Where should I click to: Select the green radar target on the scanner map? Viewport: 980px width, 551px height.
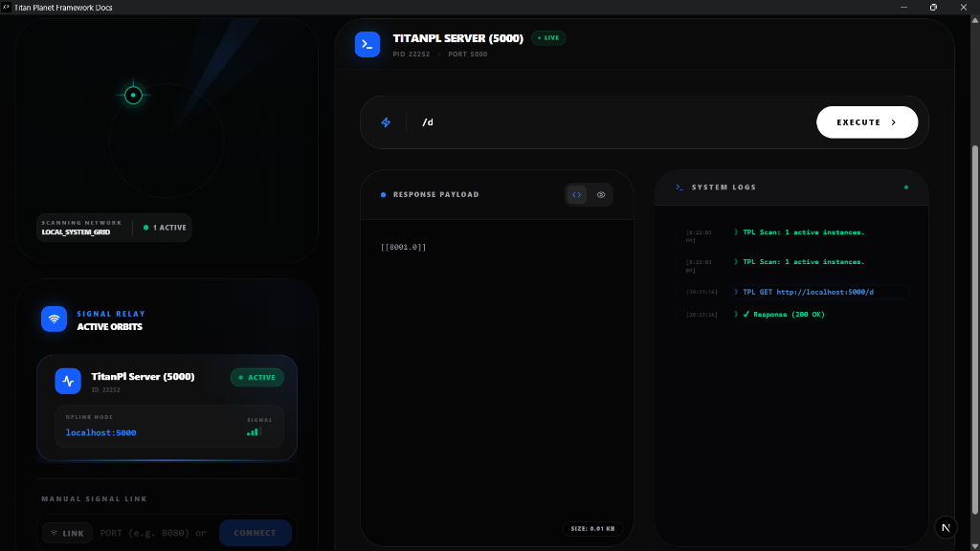click(x=133, y=95)
